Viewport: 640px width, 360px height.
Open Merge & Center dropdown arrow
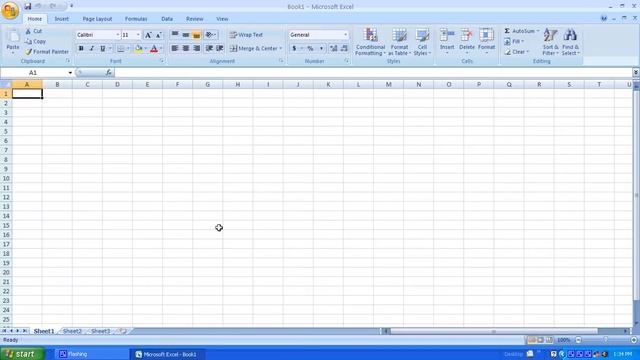(281, 49)
